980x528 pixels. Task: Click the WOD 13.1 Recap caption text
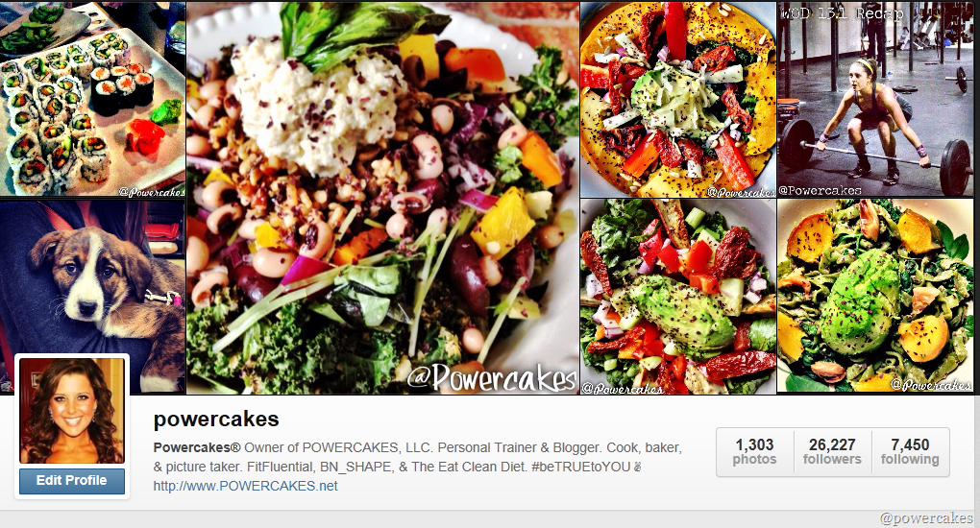[x=842, y=13]
